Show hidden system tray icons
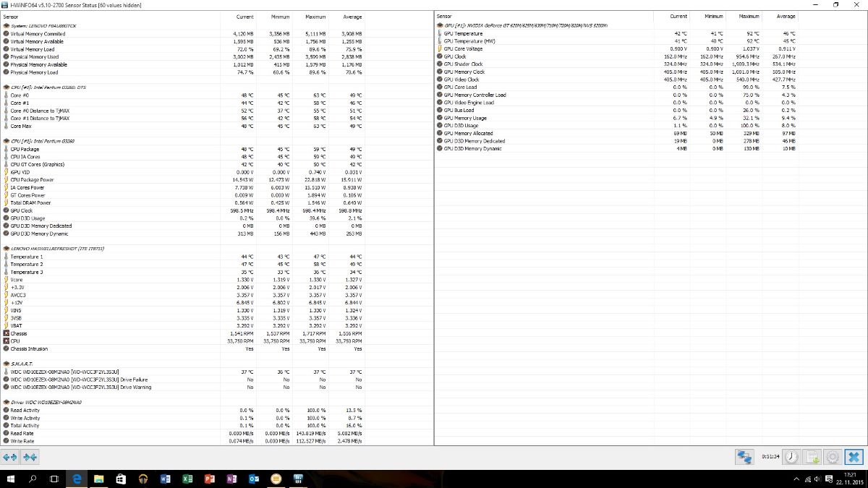The height and width of the screenshot is (488, 868). (798, 479)
